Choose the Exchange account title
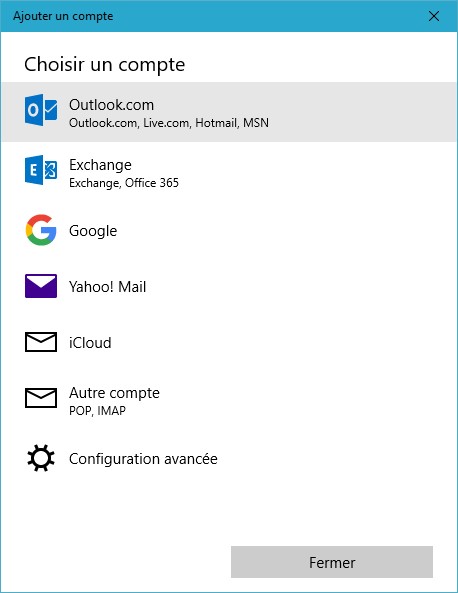Image resolution: width=458 pixels, height=593 pixels. tap(100, 165)
